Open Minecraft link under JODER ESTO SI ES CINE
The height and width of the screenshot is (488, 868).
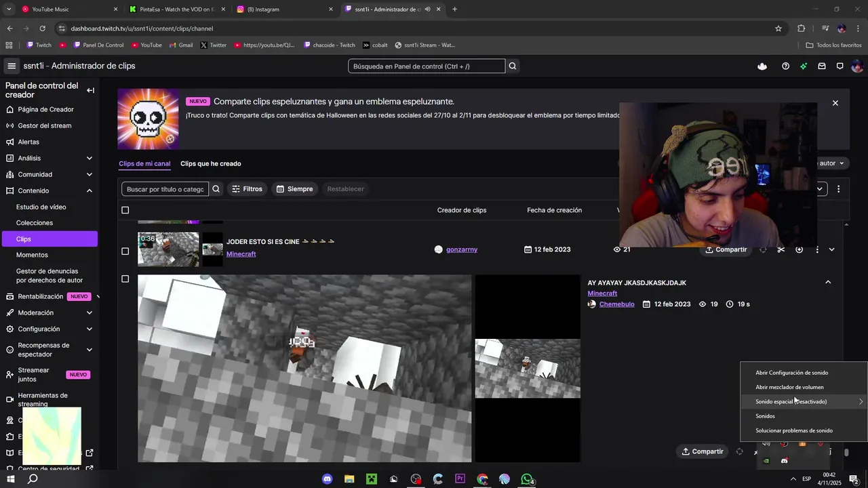241,254
